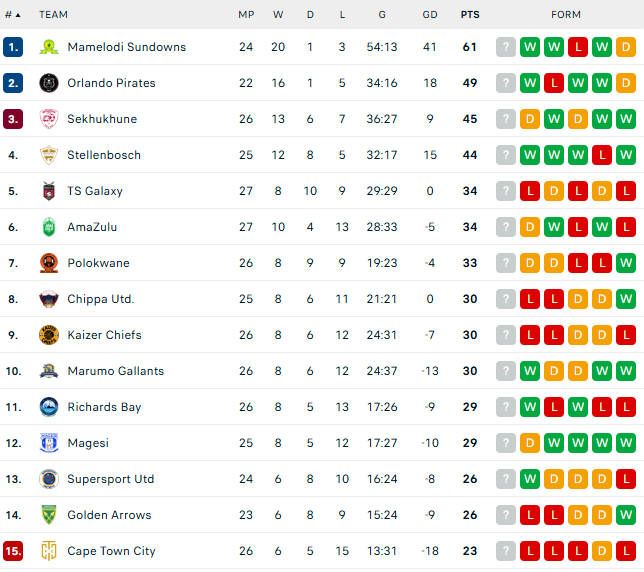Open the Richards Bay round badge
Screen dimensions: 644x572
49,407
